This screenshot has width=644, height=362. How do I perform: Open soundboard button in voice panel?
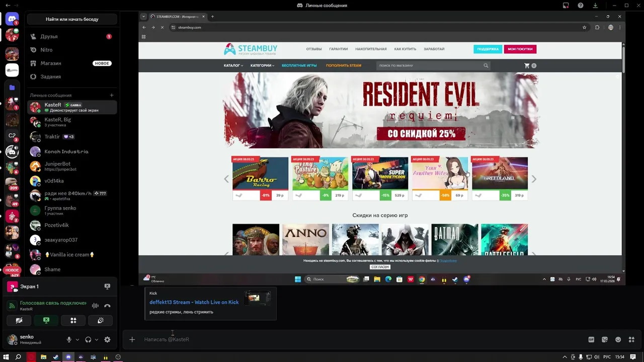click(101, 320)
